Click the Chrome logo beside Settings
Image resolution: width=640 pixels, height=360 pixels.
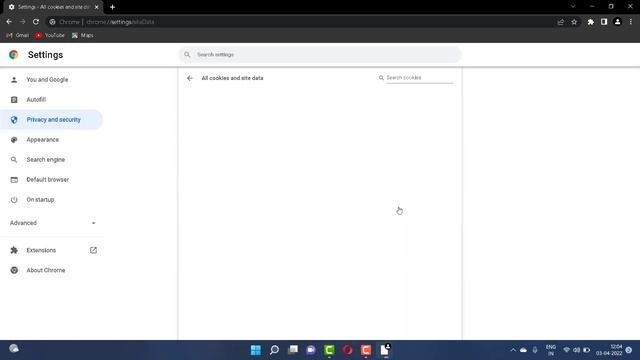[13, 55]
